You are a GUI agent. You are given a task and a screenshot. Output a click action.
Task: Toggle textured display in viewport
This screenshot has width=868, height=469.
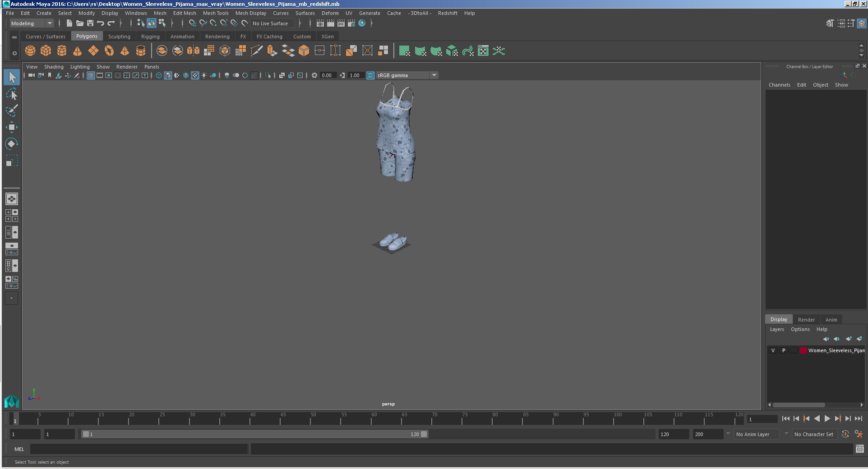[195, 75]
